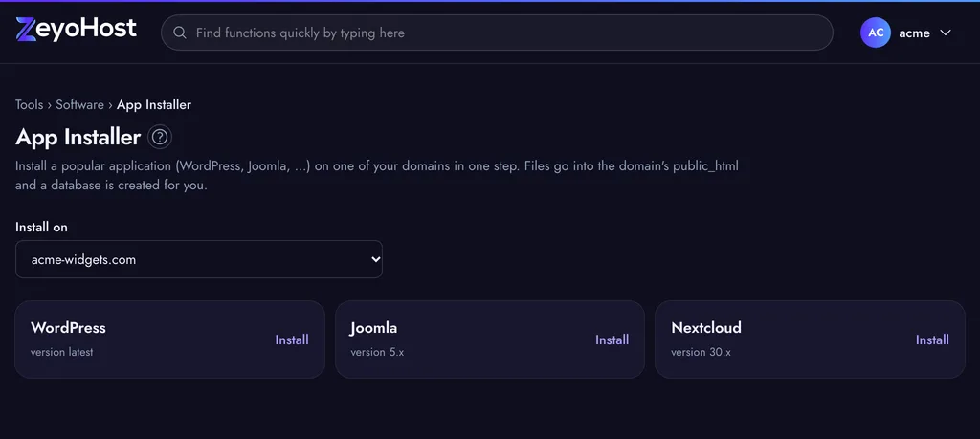
Task: Click the Joomla card title
Action: tap(374, 328)
